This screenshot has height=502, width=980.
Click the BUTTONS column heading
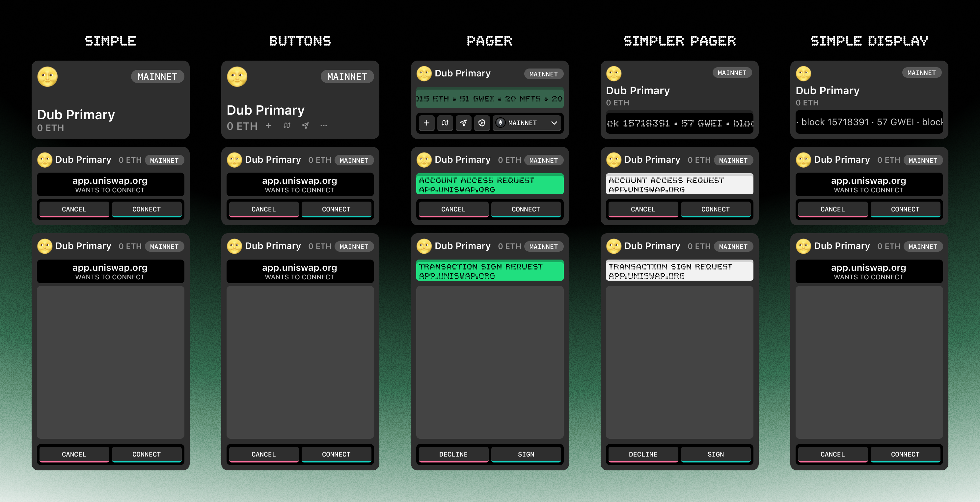coord(300,41)
